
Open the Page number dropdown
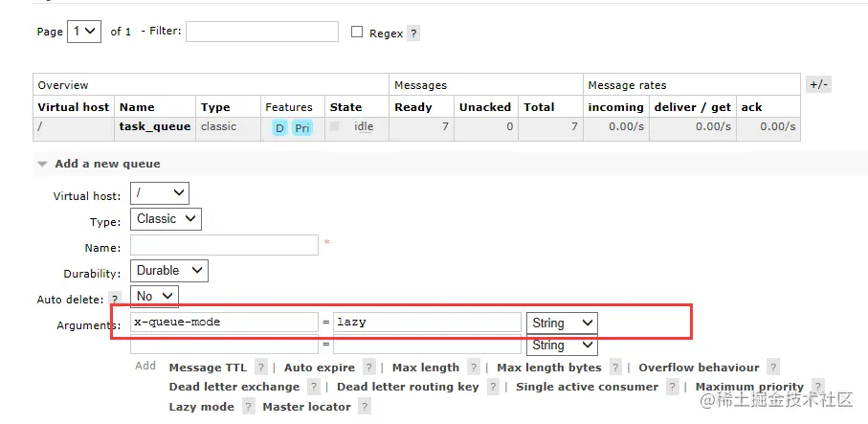(84, 32)
